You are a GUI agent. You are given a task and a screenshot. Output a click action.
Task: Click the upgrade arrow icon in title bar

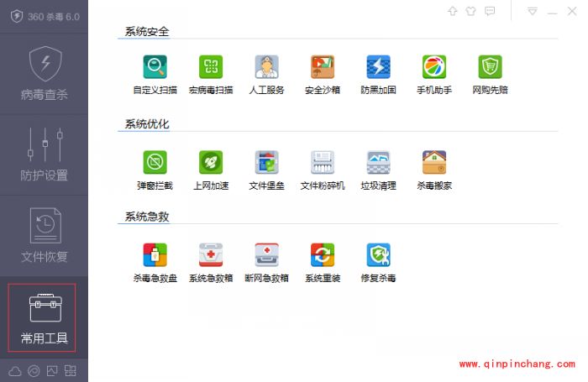point(453,11)
